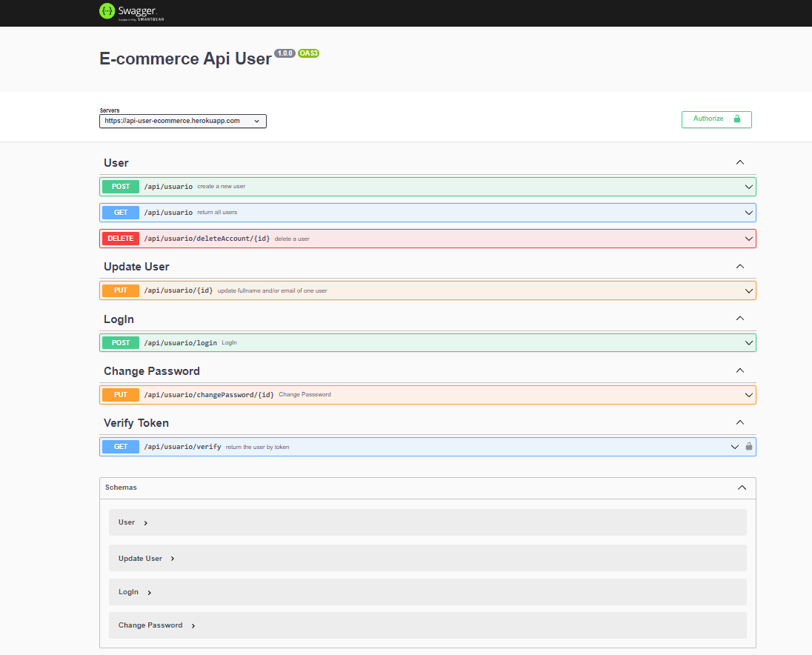Click the OAS3 badge

coord(309,53)
